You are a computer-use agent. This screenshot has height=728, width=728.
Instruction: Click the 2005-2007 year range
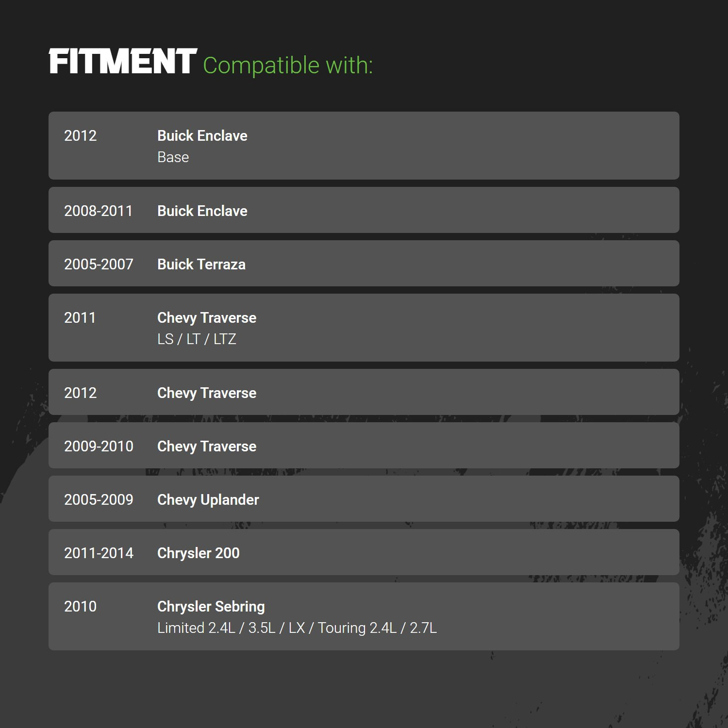99,265
